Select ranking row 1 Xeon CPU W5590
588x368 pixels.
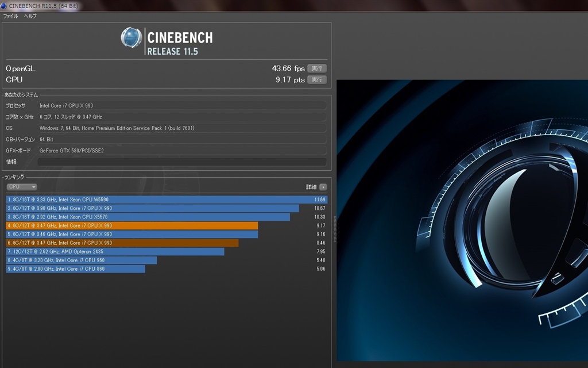(167, 200)
